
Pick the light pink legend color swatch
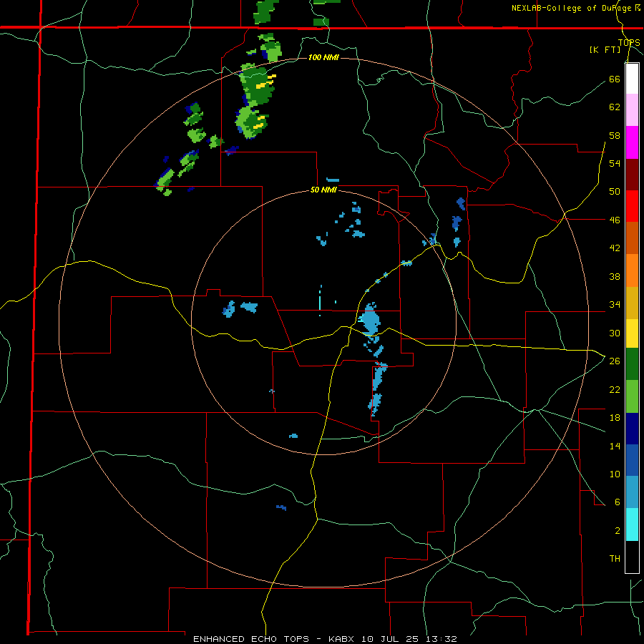click(632, 110)
